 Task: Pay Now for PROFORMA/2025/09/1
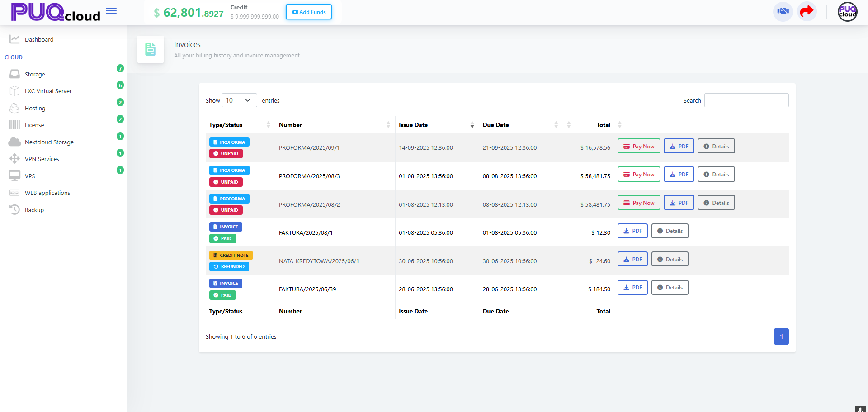(x=639, y=146)
